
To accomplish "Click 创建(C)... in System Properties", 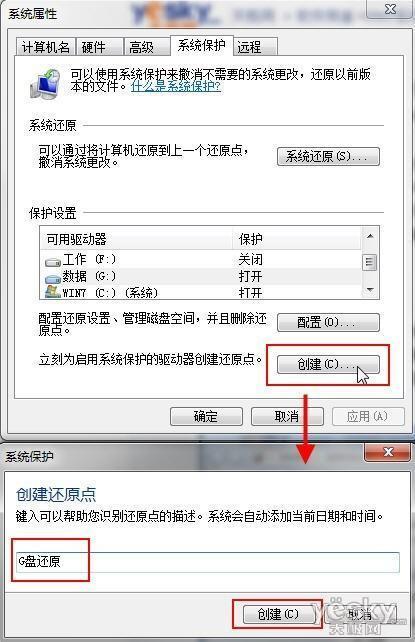I will click(x=328, y=364).
